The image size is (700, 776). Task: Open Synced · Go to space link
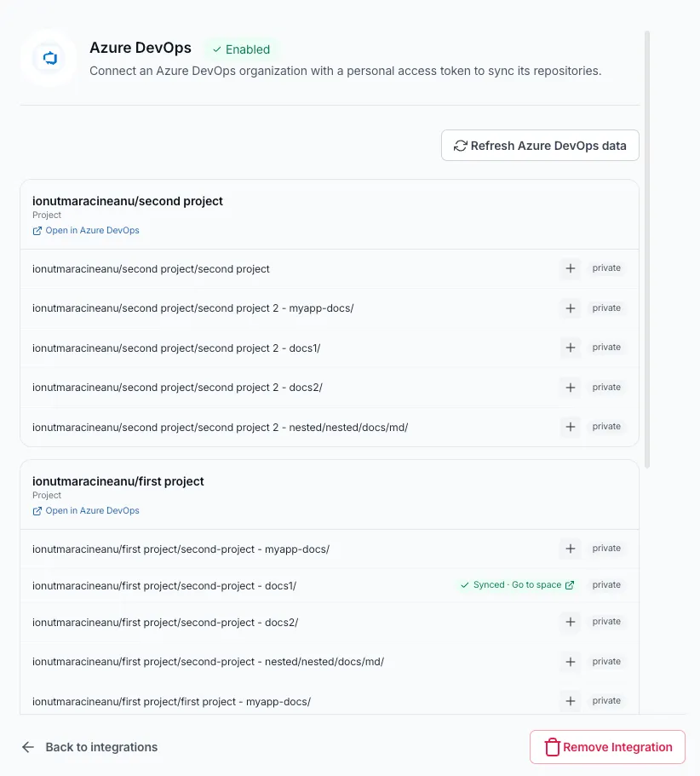[517, 585]
